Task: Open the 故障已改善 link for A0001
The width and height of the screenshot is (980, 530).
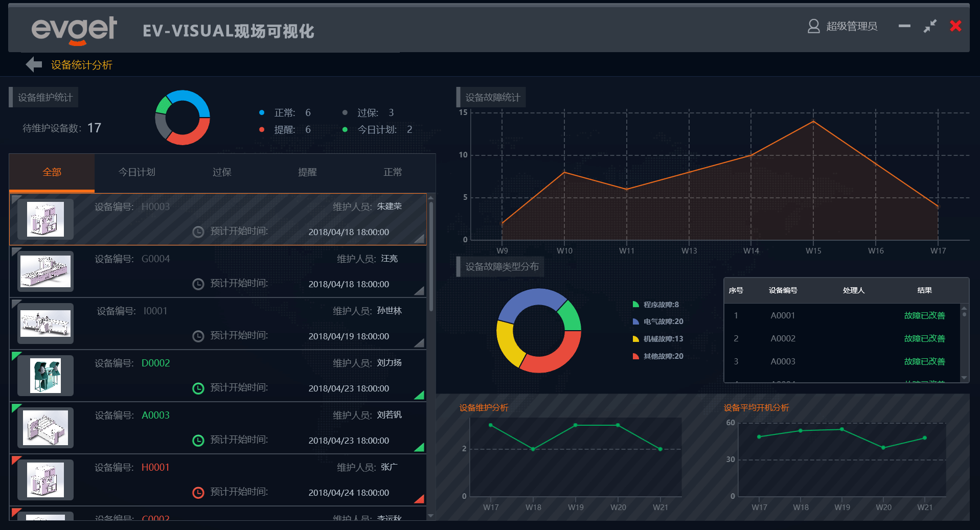Action: click(x=924, y=315)
